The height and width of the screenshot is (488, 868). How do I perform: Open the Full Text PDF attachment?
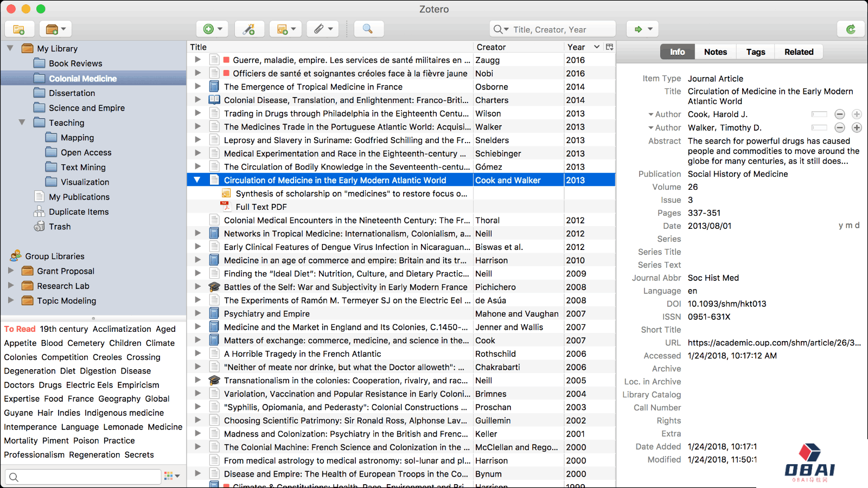pos(261,207)
